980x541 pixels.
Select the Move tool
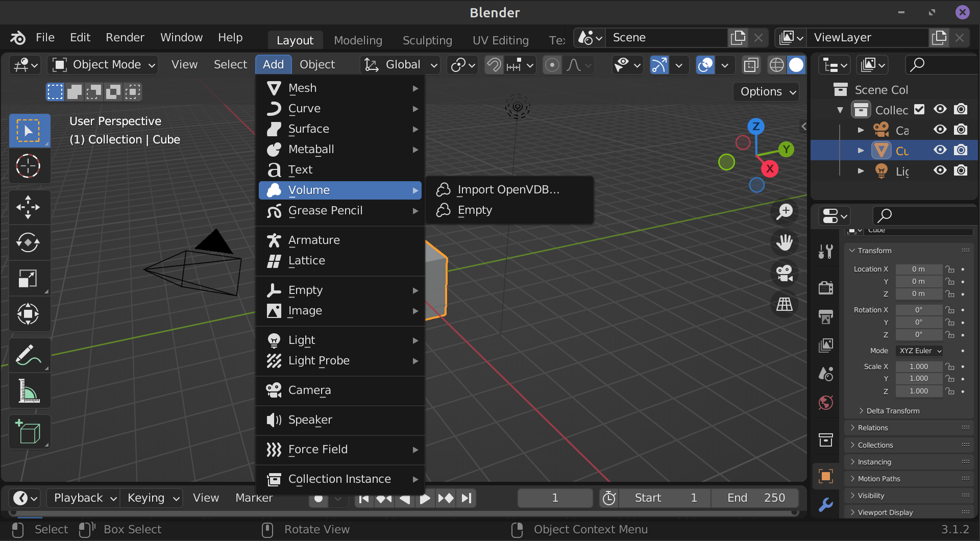[x=29, y=207]
